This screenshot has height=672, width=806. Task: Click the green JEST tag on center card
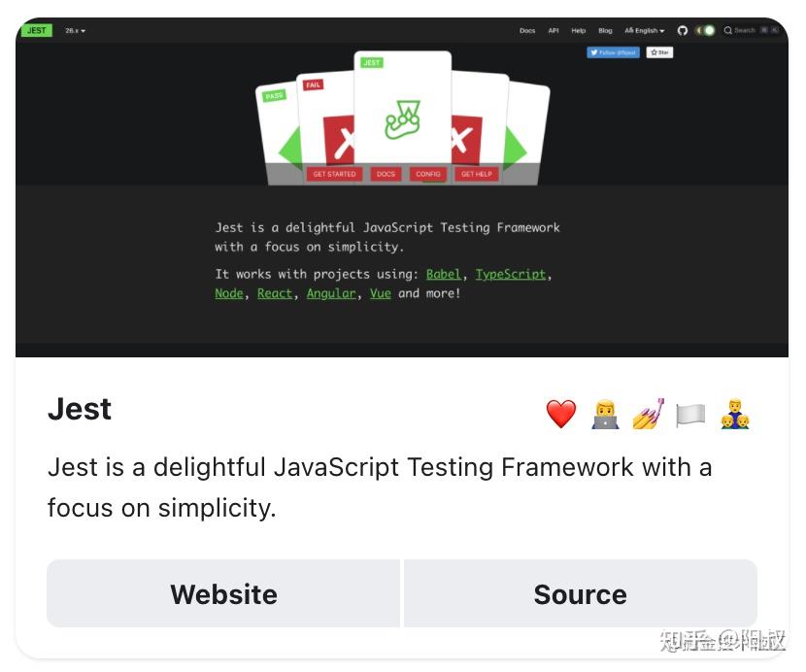(372, 63)
